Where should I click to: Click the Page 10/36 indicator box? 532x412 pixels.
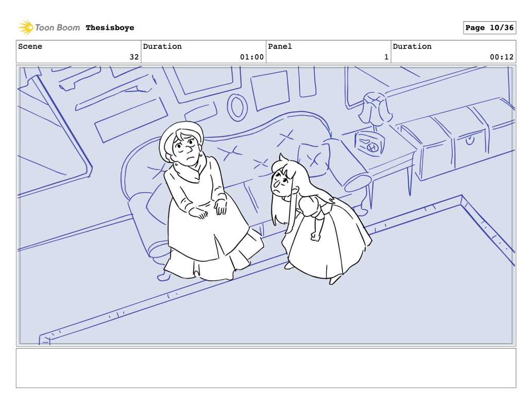tap(490, 27)
